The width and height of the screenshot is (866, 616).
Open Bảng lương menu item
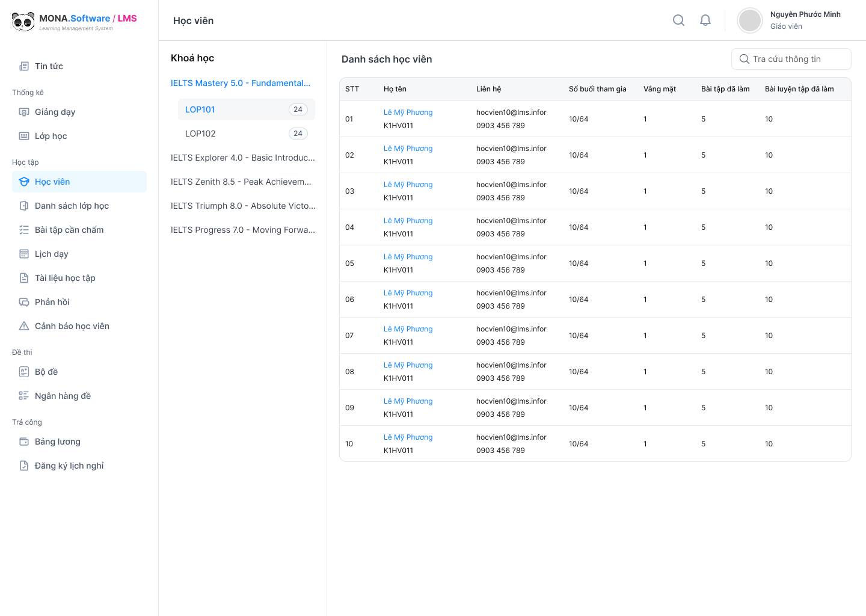click(x=79, y=442)
